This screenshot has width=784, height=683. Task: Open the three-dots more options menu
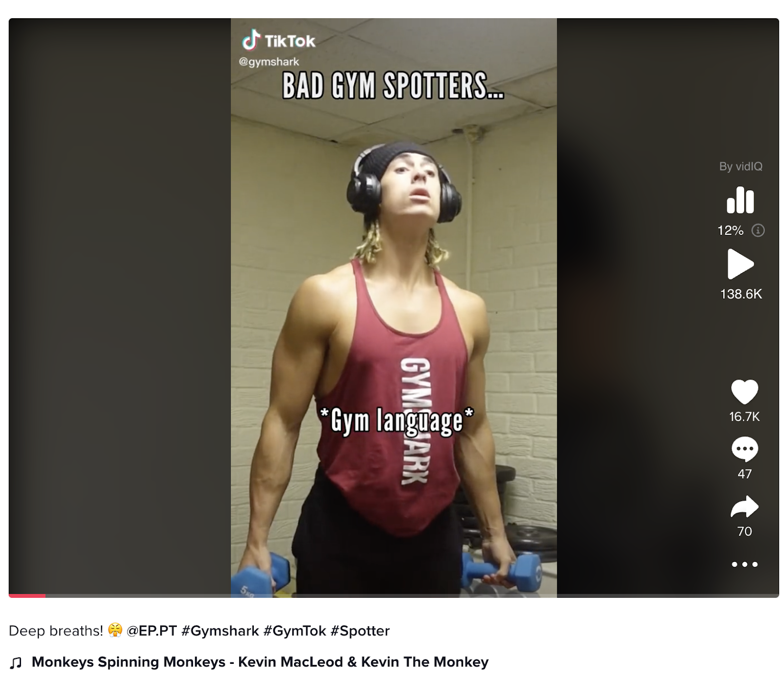pos(744,564)
